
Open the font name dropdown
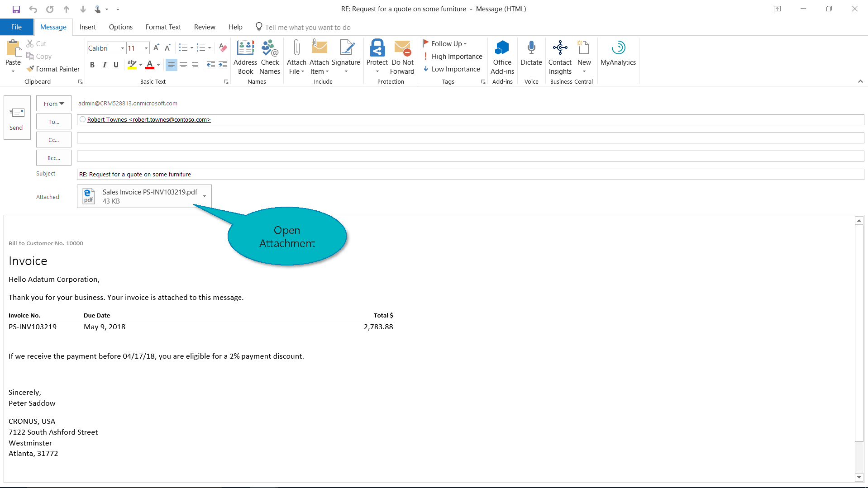pos(122,48)
